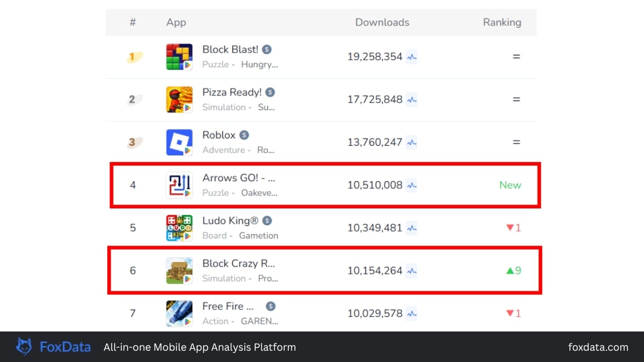Click the rank number 4
644x362 pixels.
pyautogui.click(x=133, y=185)
